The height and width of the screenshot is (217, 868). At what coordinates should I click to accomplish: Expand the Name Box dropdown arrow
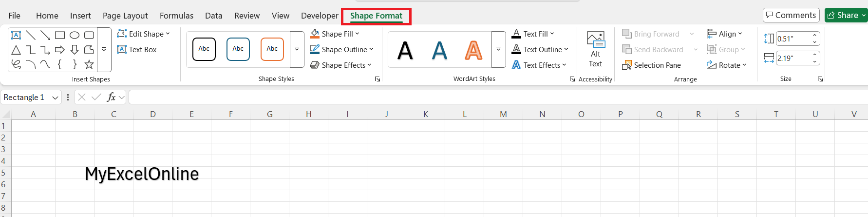coord(55,98)
